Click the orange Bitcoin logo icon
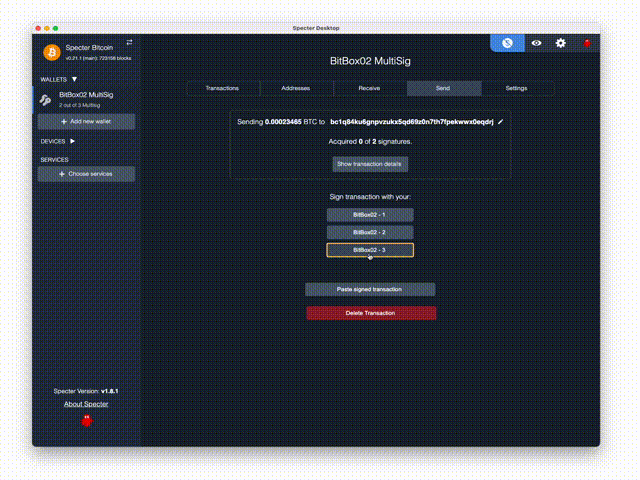Image resolution: width=640 pixels, height=480 pixels. (52, 52)
